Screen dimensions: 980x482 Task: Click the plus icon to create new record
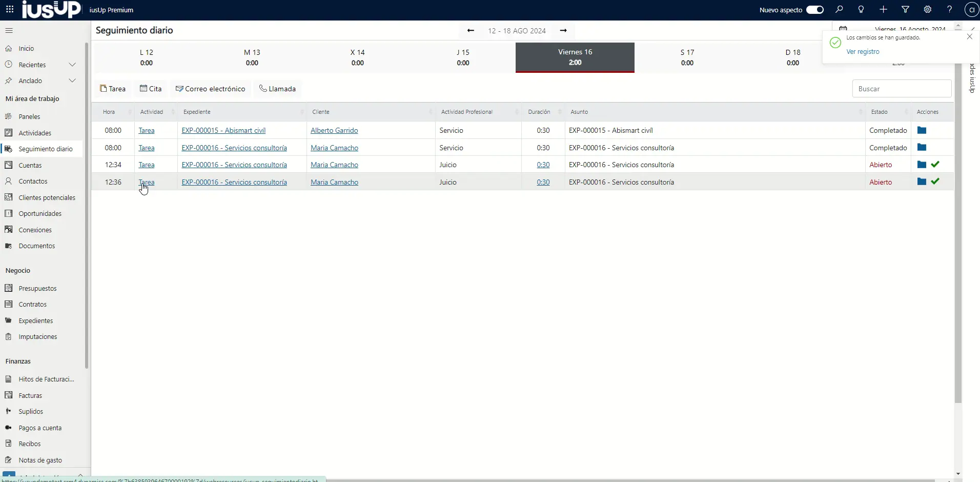pyautogui.click(x=883, y=10)
